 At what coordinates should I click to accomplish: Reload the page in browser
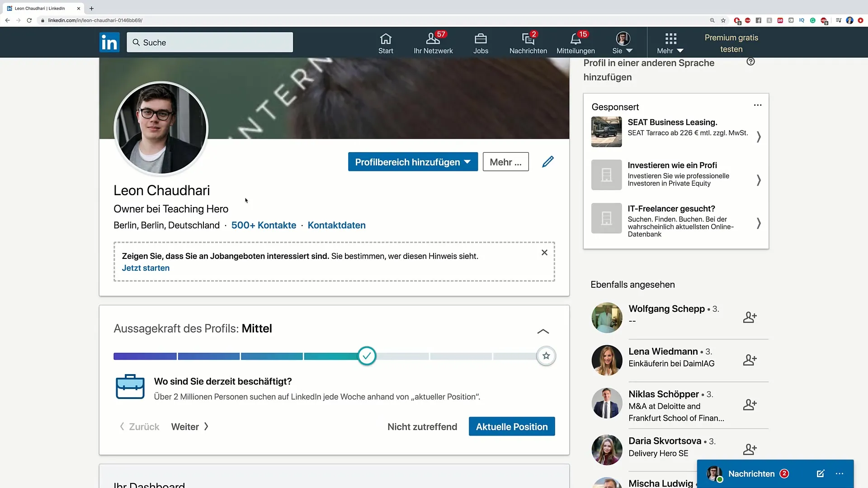pyautogui.click(x=29, y=20)
